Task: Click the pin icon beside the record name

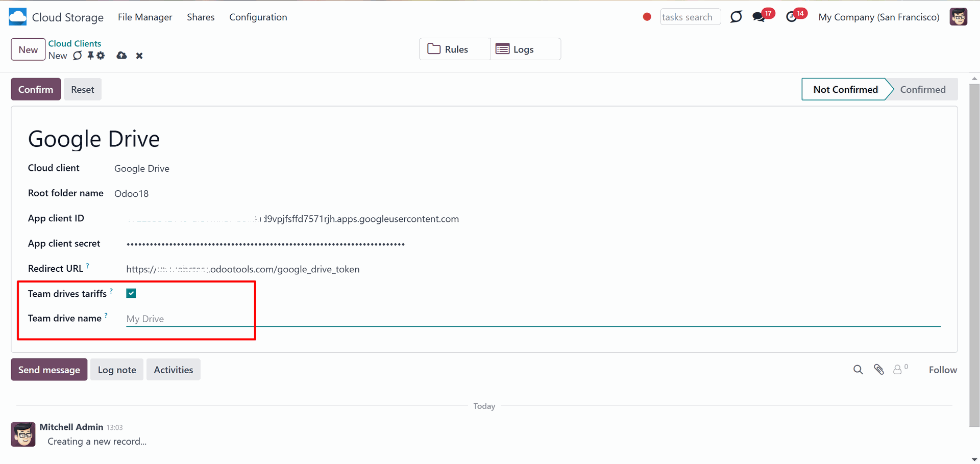Action: click(90, 56)
